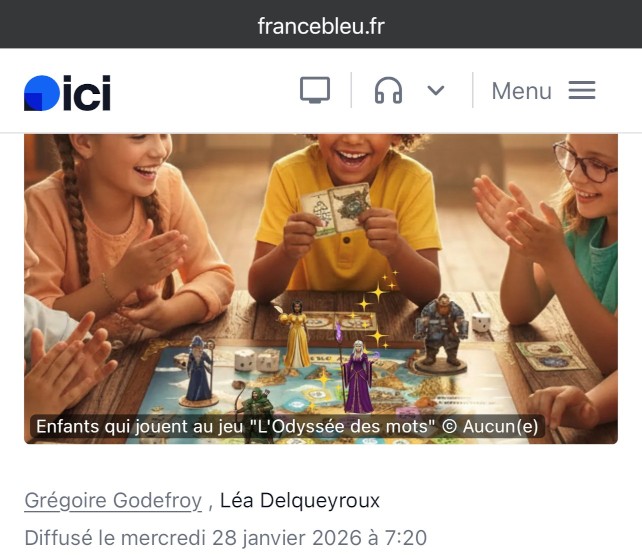Tap the purple sorceress figurine in photo
The image size is (642, 555).
358,376
